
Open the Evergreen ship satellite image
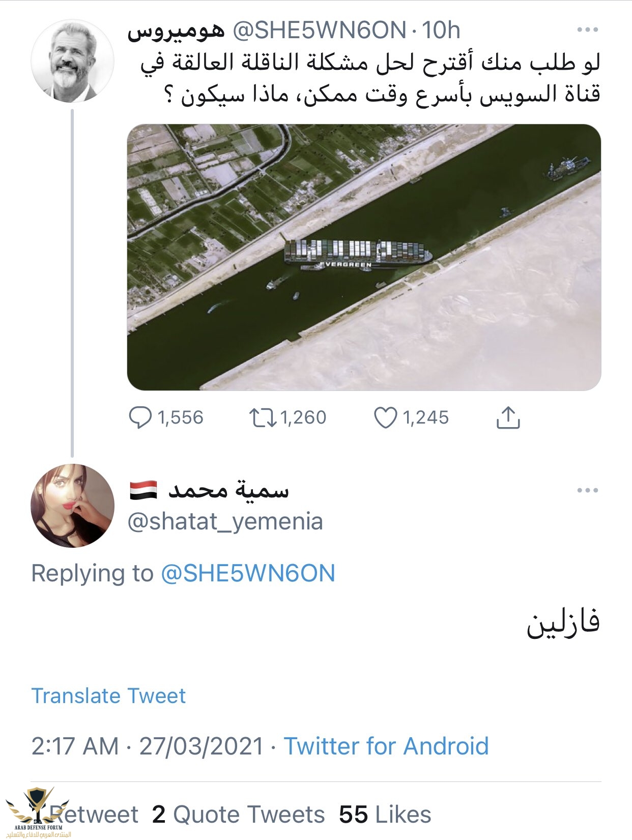[364, 257]
